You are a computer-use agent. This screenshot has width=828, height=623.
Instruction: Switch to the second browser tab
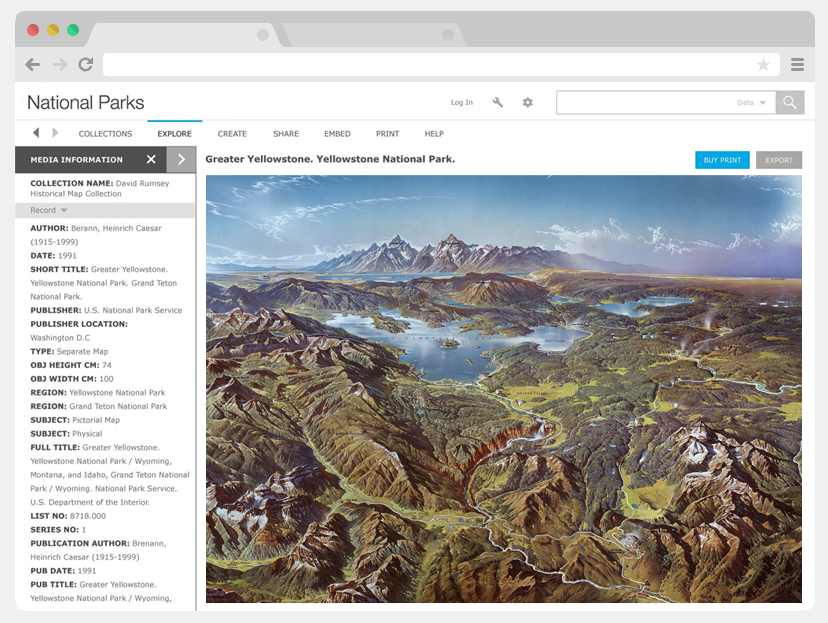click(x=372, y=35)
